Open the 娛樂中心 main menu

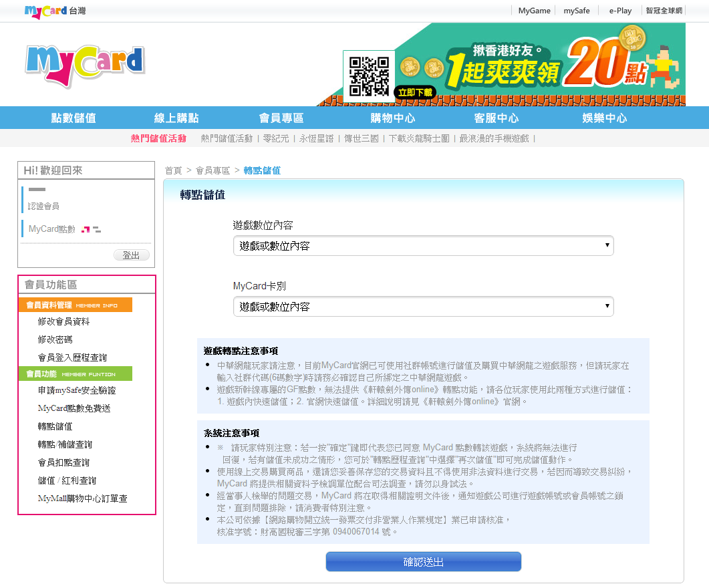pos(605,118)
